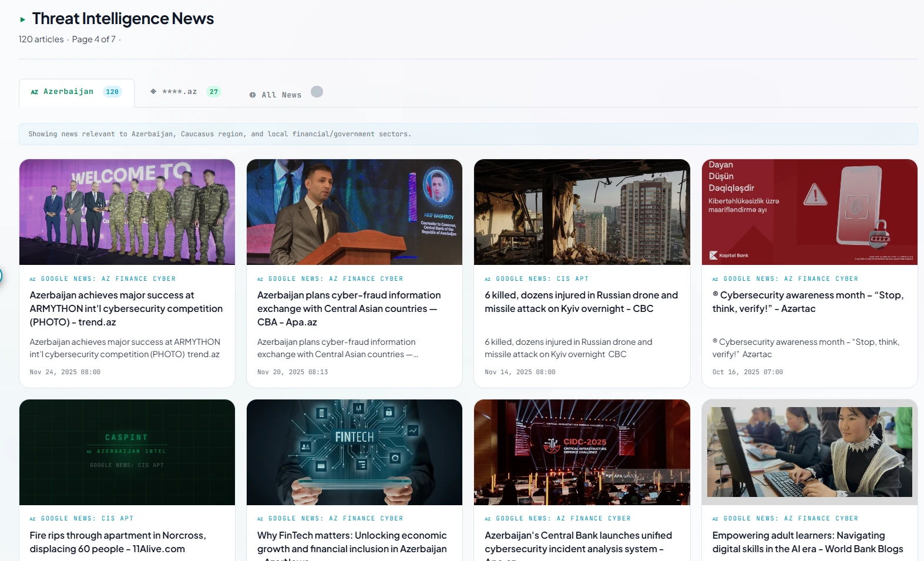
Task: Collapse the Threat Intelligence News triangle
Action: (22, 19)
